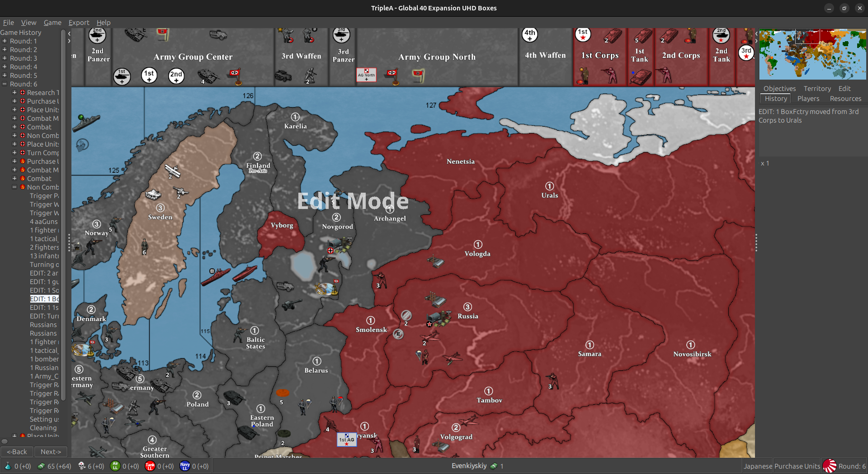Image resolution: width=868 pixels, height=474 pixels.
Task: Select '4 aaGuns' history entry
Action: [44, 222]
